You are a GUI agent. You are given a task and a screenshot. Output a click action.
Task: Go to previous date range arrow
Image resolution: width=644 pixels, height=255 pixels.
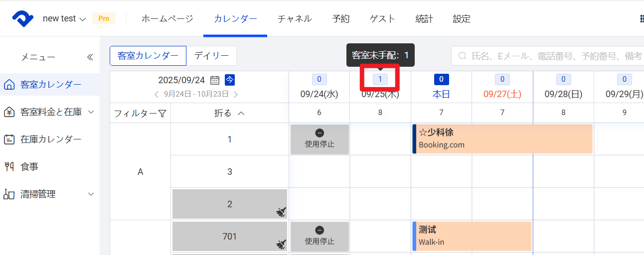tap(157, 94)
